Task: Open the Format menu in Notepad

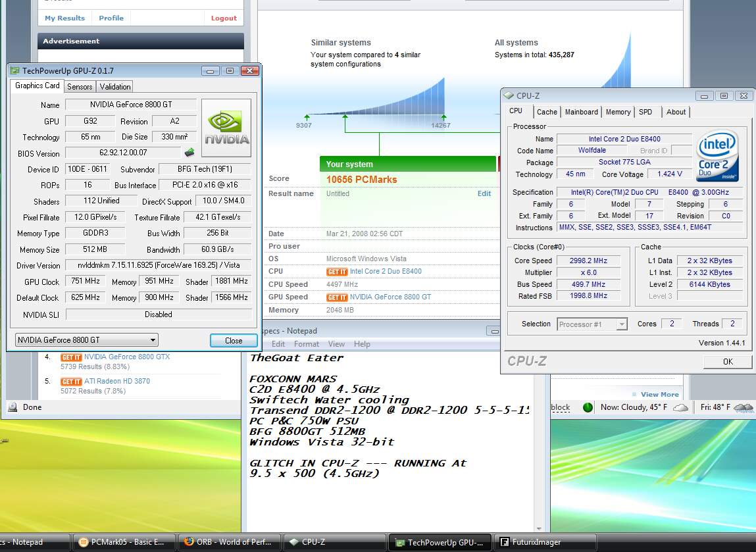Action: pyautogui.click(x=307, y=344)
